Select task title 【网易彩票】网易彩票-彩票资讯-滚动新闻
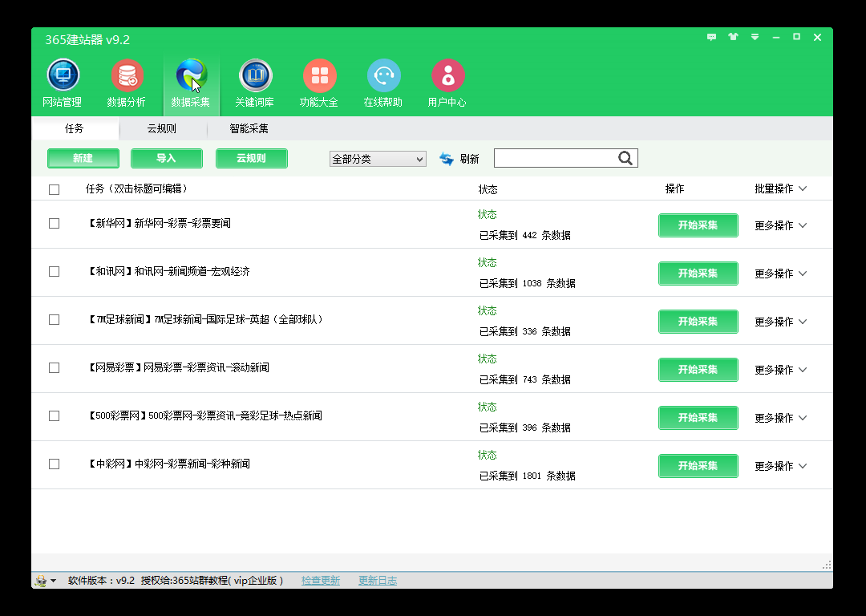The width and height of the screenshot is (866, 616). point(178,367)
